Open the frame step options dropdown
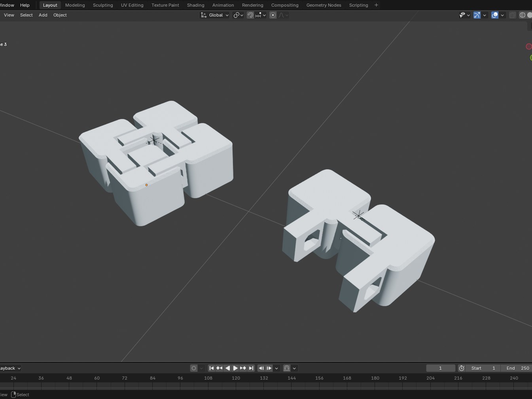Screen dimensions: 532x399 click(x=276, y=368)
